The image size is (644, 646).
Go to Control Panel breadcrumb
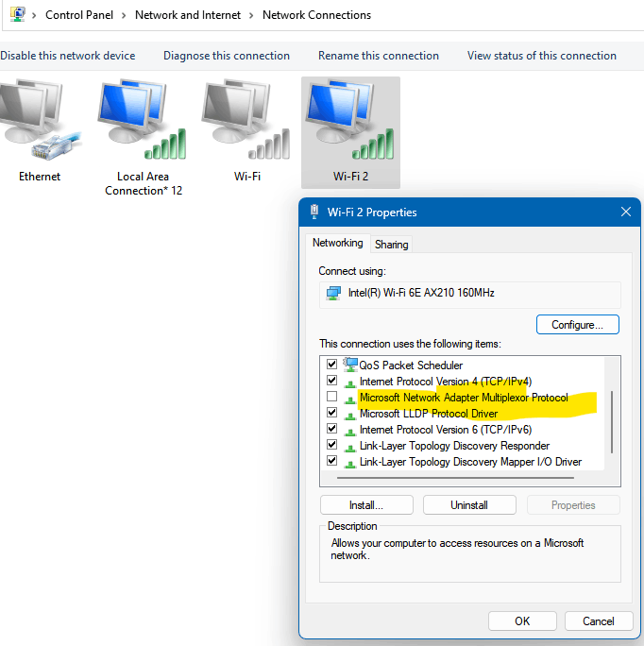[x=79, y=15]
